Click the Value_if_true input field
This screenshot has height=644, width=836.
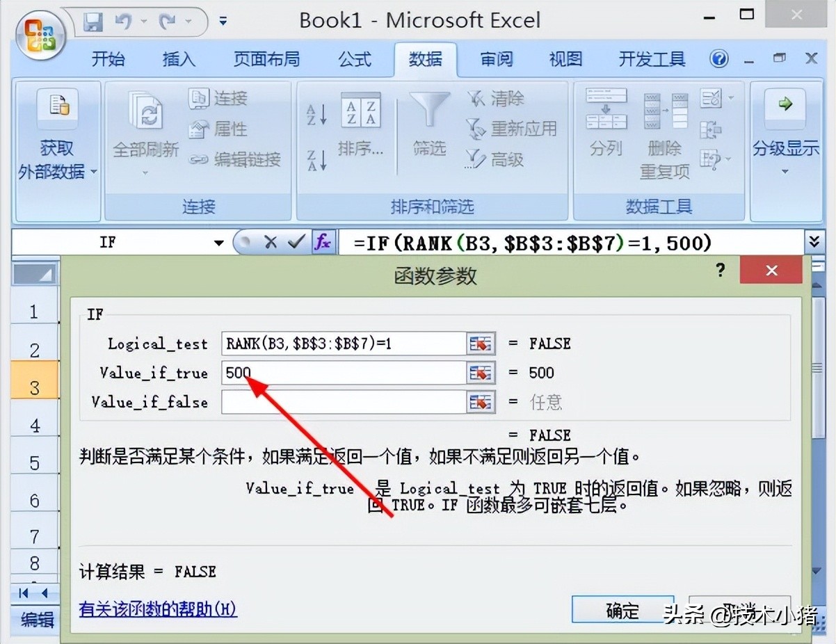(344, 372)
